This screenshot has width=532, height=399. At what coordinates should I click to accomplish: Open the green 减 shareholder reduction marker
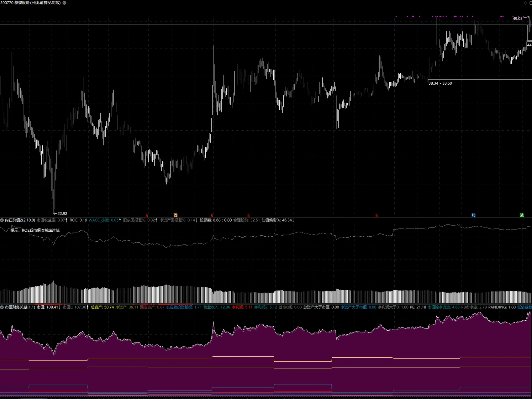(x=522, y=215)
